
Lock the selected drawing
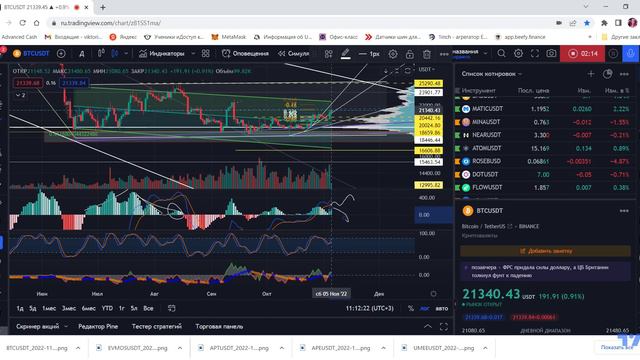pyautogui.click(x=410, y=54)
